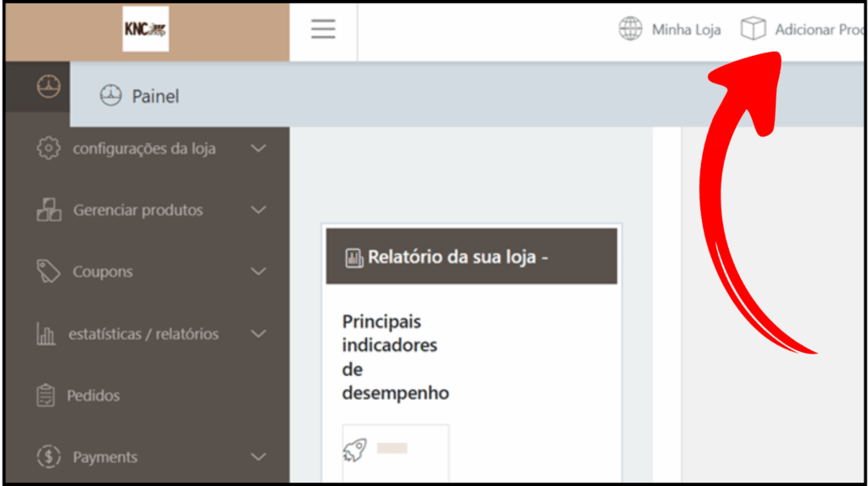Click the rocket icon in the report card
Screen dimensions: 868x486
tap(355, 450)
